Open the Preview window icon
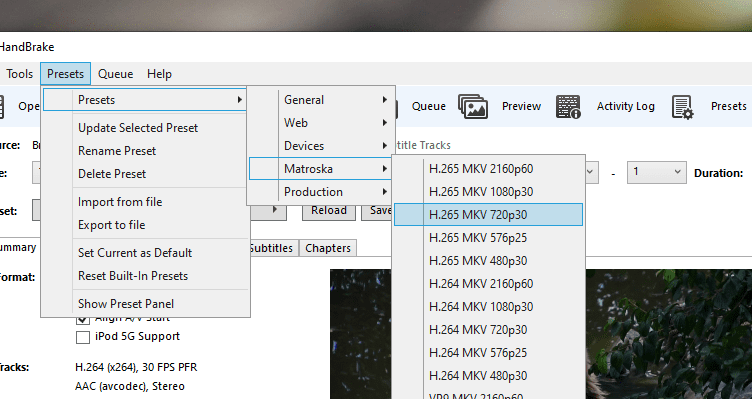 point(473,106)
